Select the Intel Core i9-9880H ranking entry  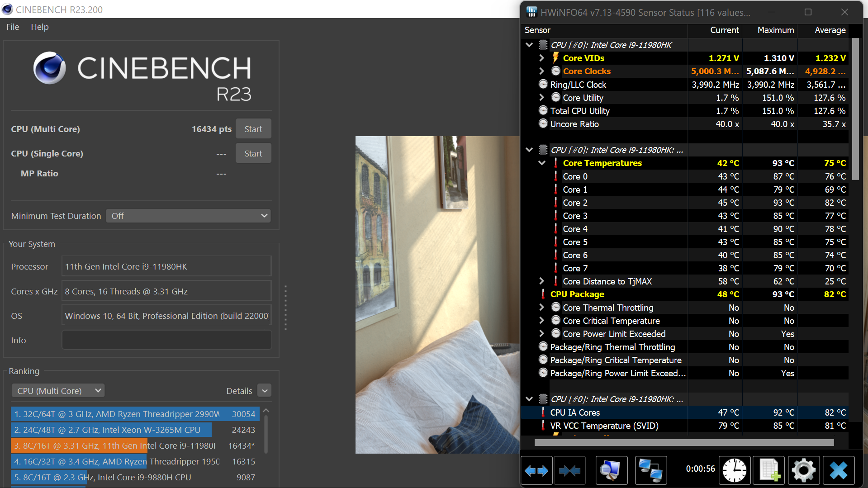pyautogui.click(x=135, y=477)
